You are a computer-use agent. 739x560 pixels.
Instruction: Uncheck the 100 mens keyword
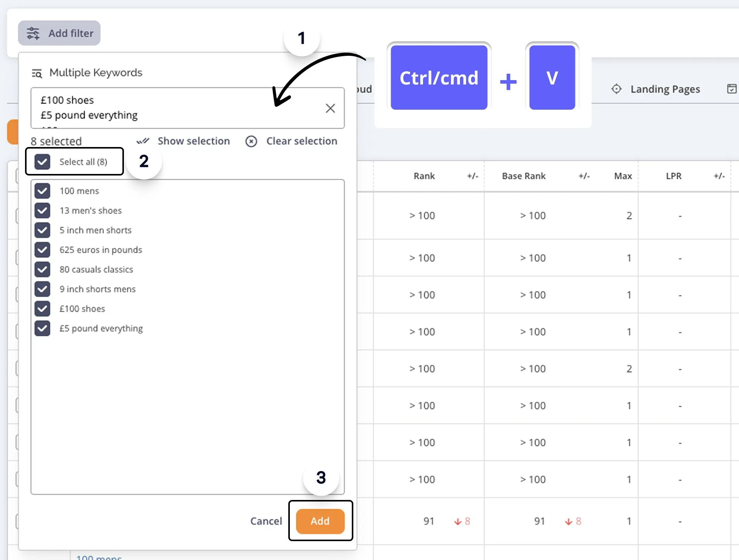[x=42, y=191]
